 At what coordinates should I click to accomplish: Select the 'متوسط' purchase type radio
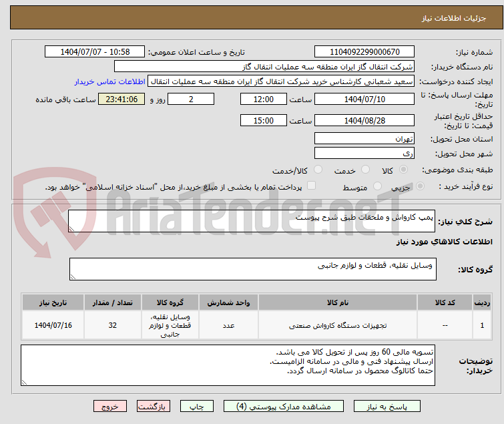[377, 186]
